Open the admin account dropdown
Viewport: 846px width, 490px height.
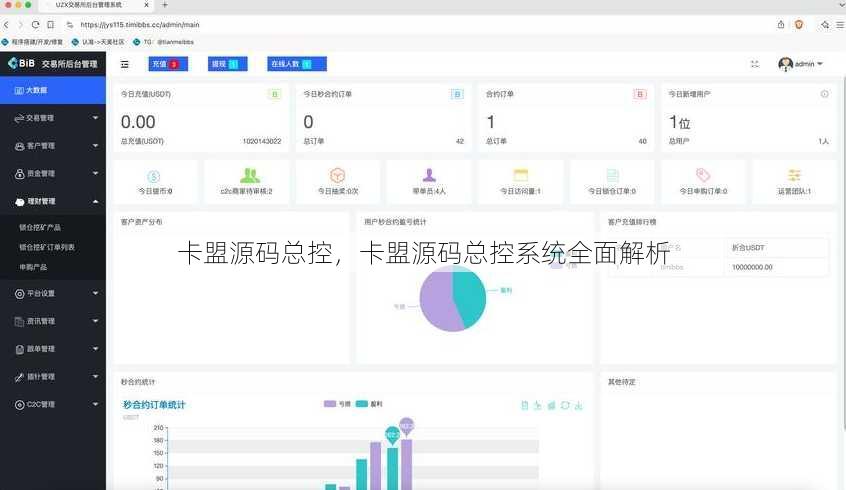tap(801, 64)
